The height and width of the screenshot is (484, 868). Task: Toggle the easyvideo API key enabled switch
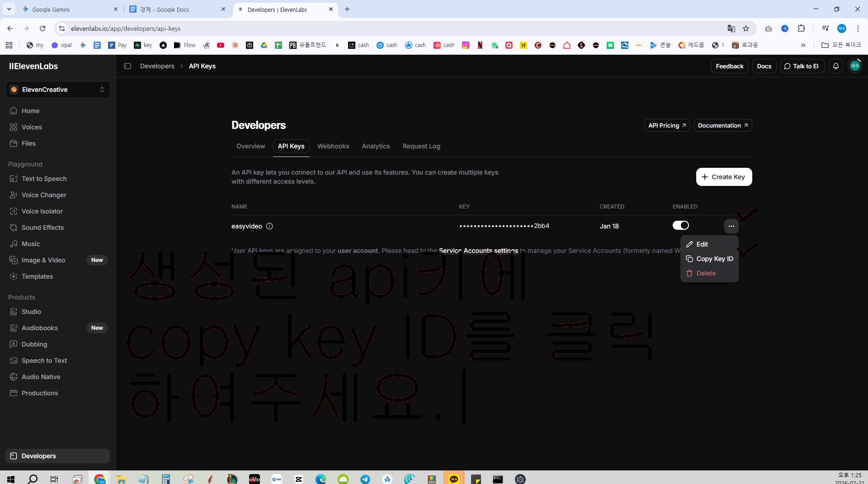tap(680, 225)
